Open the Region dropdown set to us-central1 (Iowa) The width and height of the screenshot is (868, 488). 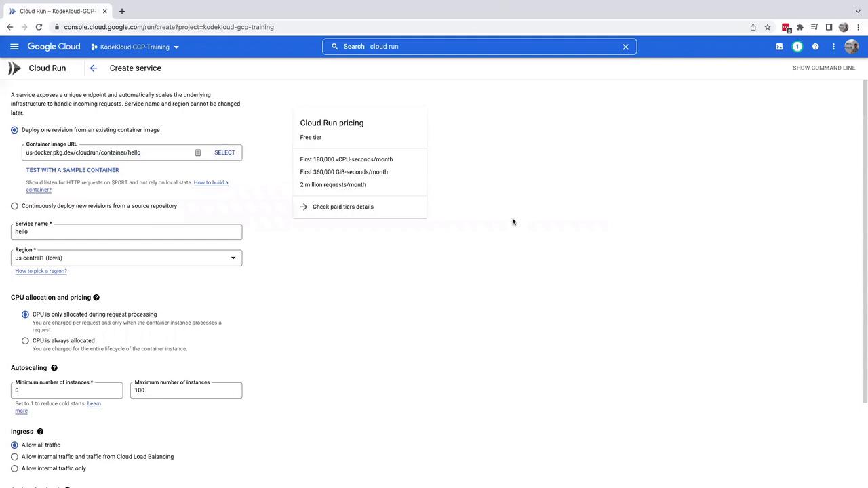click(126, 258)
